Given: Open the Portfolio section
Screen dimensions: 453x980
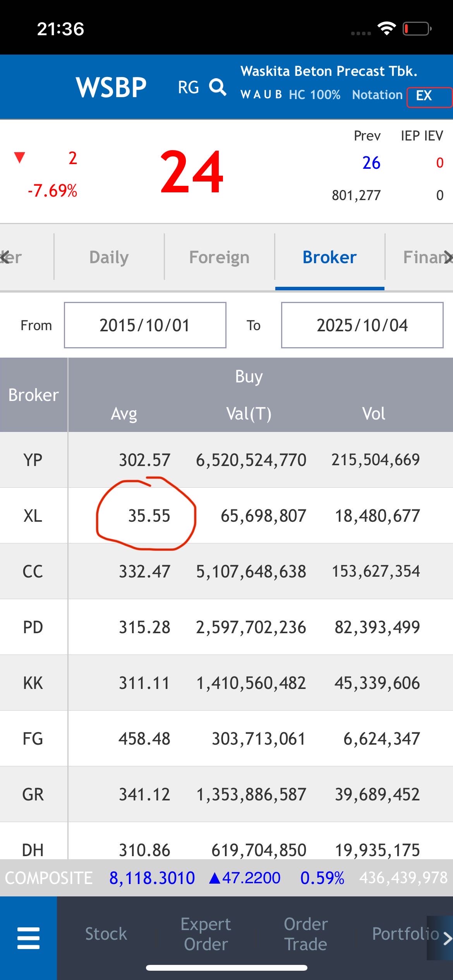Looking at the screenshot, I should [x=405, y=934].
